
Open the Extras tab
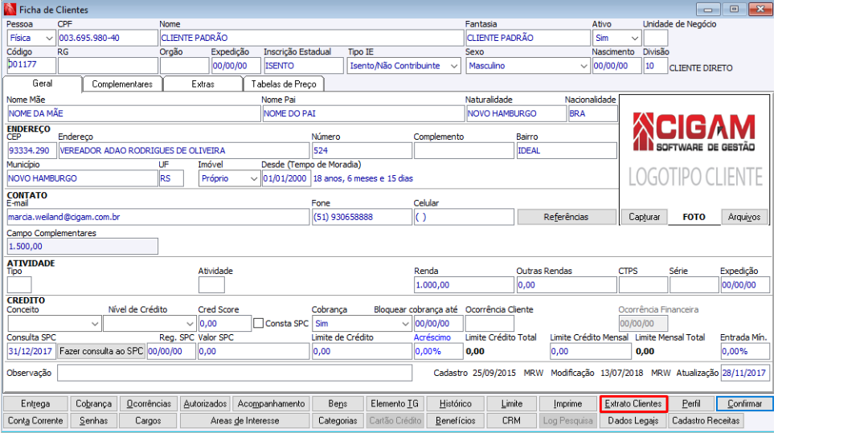coord(203,84)
